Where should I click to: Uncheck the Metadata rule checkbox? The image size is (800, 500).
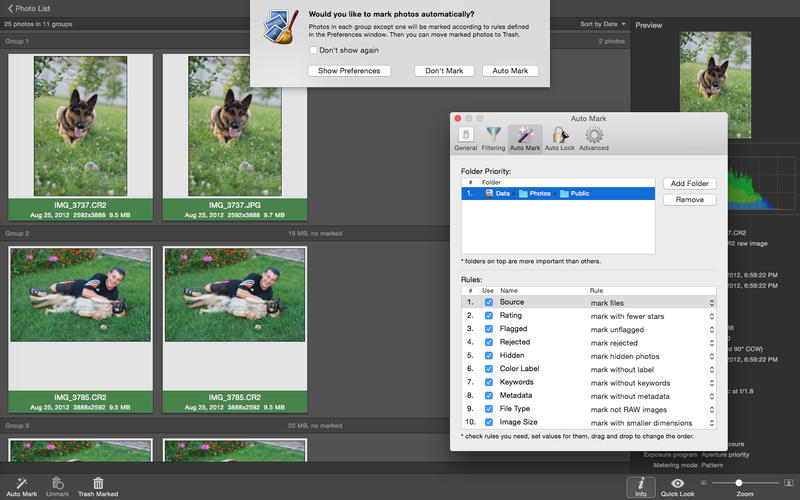coord(489,395)
